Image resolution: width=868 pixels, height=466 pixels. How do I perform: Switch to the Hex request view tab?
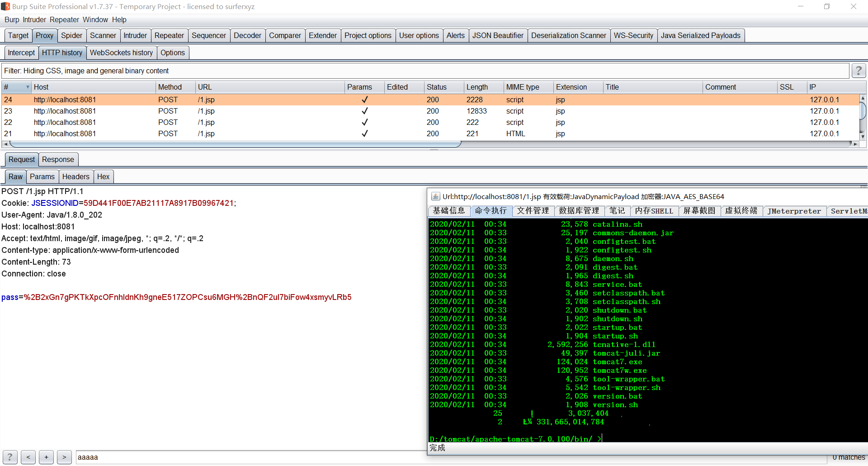pos(103,176)
